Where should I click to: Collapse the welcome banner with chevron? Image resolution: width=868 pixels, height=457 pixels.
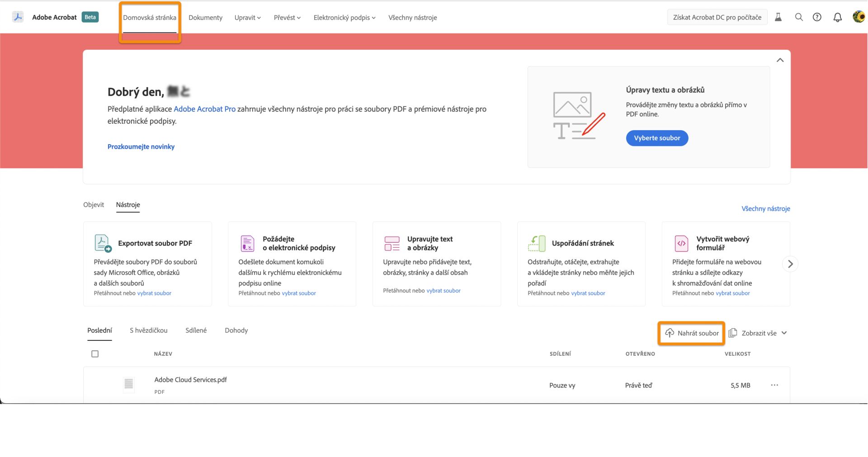point(780,60)
